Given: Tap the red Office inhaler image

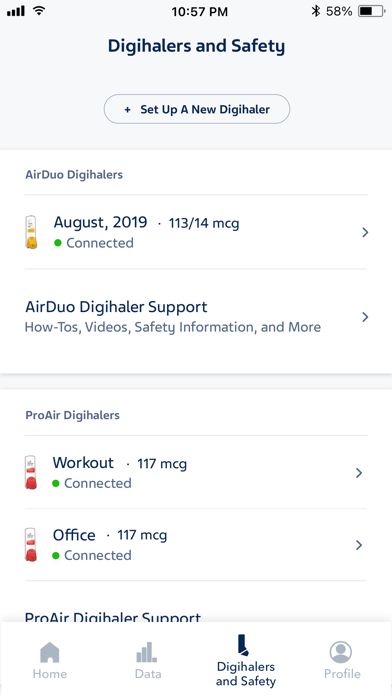Looking at the screenshot, I should point(31,545).
